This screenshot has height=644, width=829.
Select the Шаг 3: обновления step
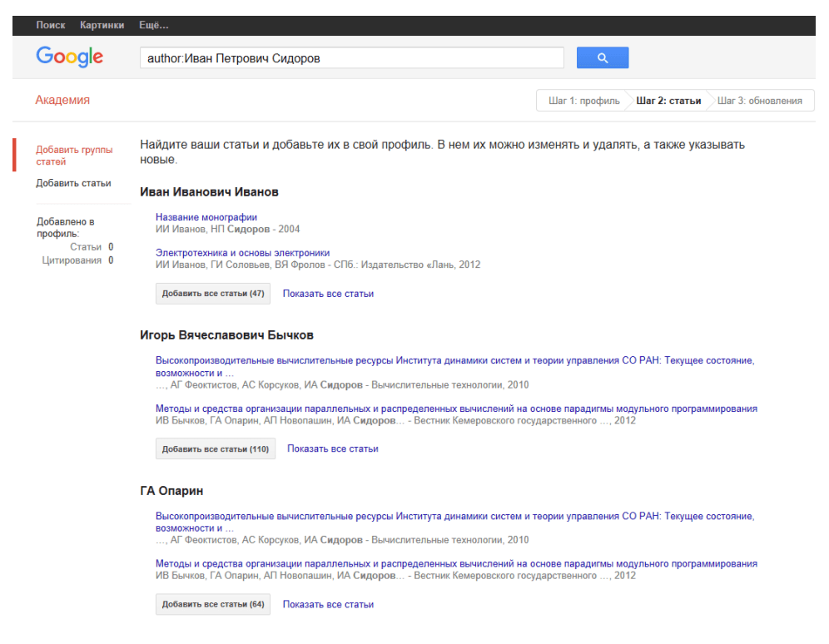tap(759, 101)
